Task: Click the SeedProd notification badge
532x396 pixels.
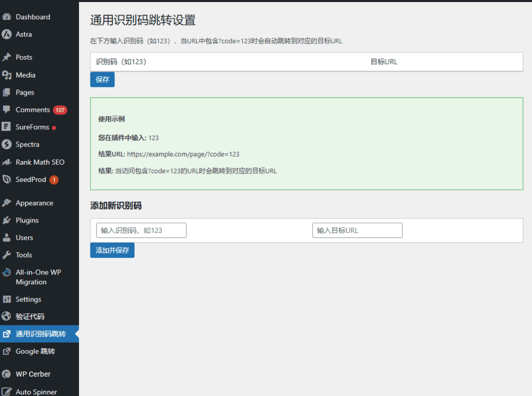Action: [54, 180]
